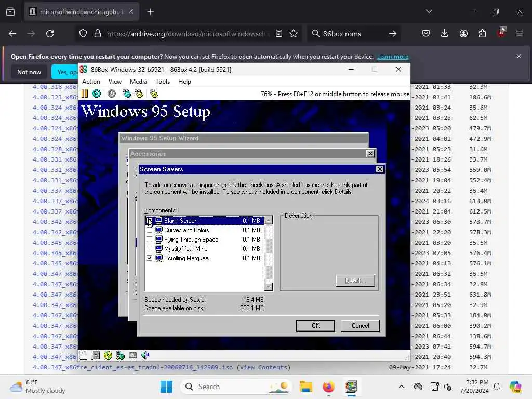
Task: Open File Explorer from taskbar
Action: pyautogui.click(x=305, y=387)
